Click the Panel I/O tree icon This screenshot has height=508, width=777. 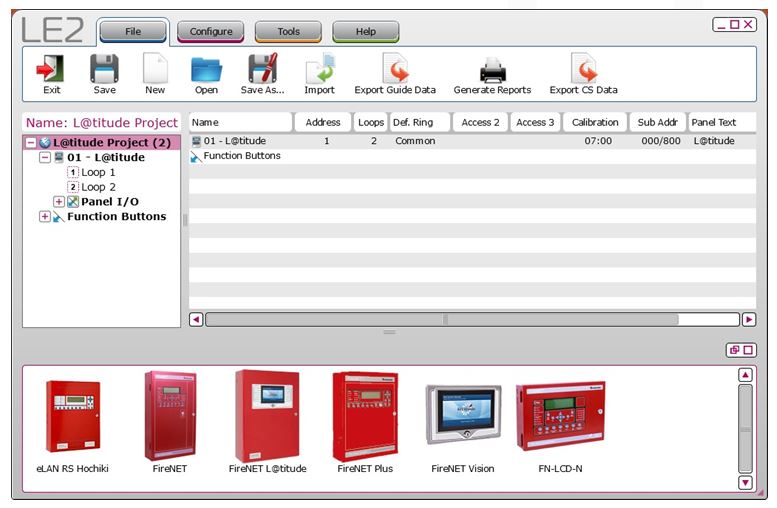pyautogui.click(x=73, y=202)
